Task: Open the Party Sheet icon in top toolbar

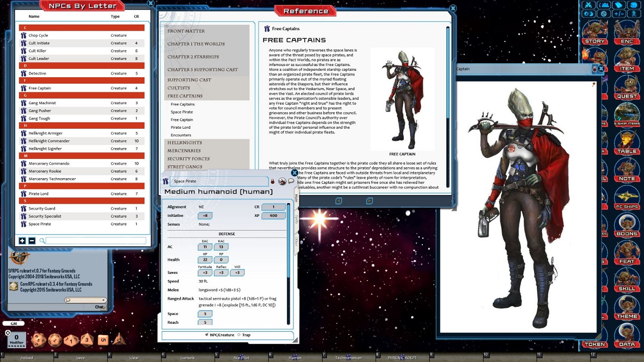Action: click(605, 5)
